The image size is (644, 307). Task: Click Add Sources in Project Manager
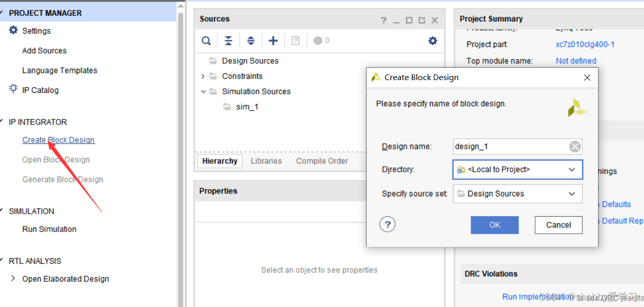[x=44, y=50]
